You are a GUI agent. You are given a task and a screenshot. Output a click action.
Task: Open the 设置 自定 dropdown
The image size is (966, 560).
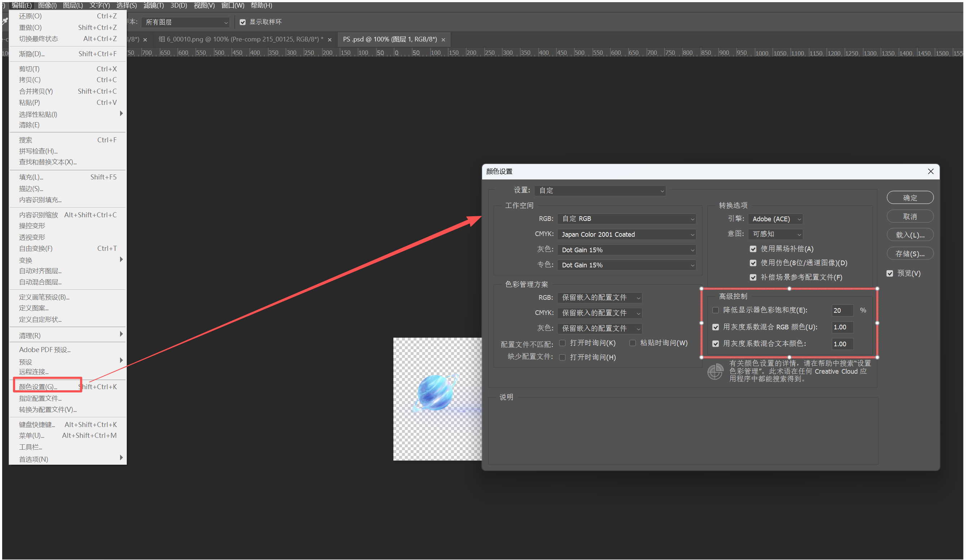(x=600, y=190)
